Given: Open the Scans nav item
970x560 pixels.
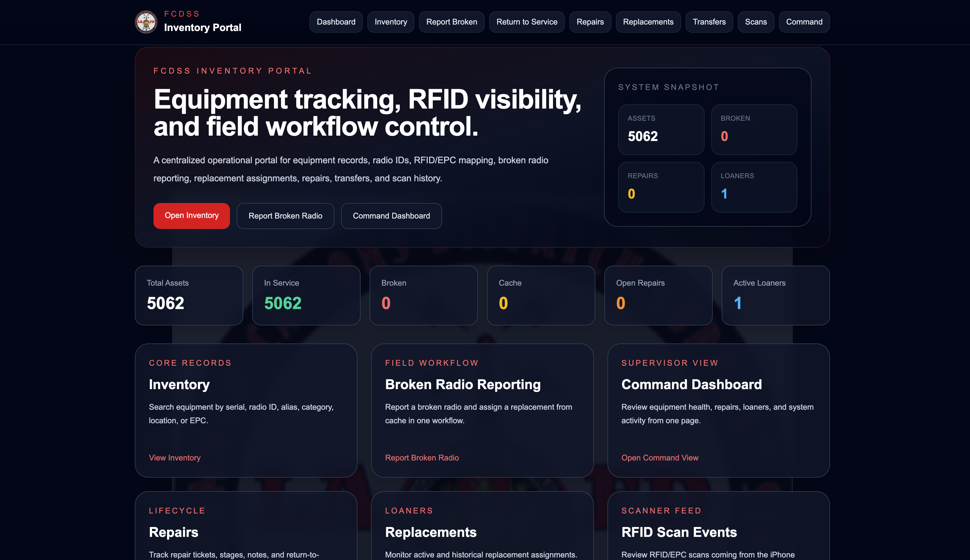Looking at the screenshot, I should click(756, 22).
